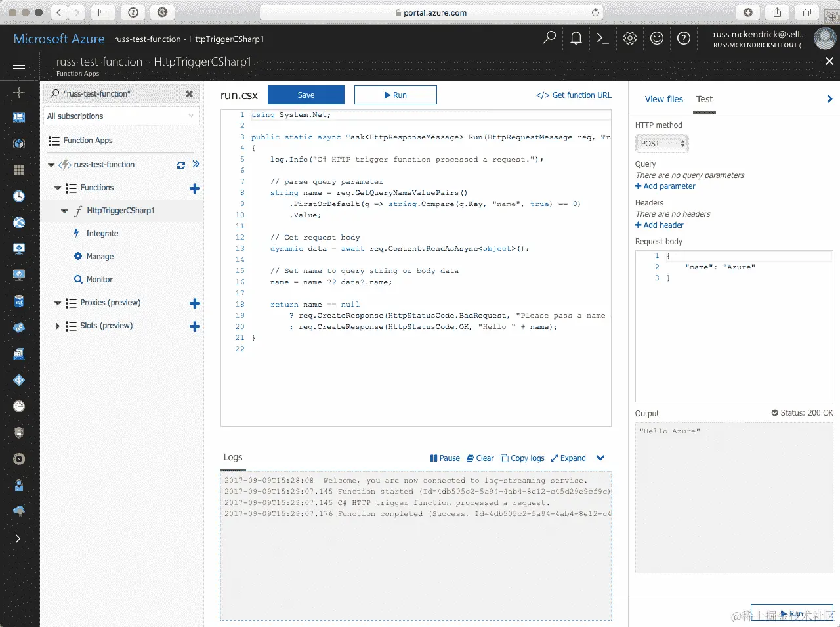The image size is (840, 627).
Task: Clear the logs
Action: pyautogui.click(x=480, y=458)
